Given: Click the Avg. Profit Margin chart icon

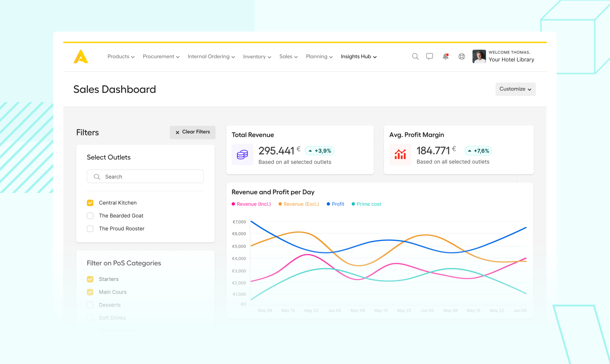Looking at the screenshot, I should click(400, 154).
